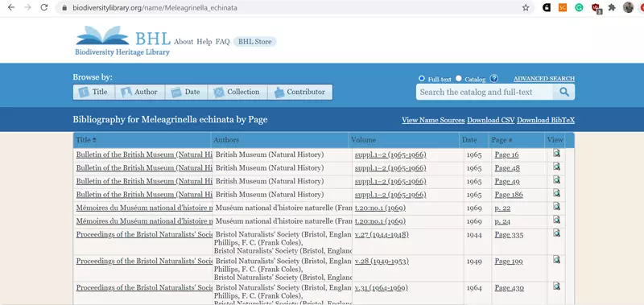
Task: Open the Help menu link
Action: click(204, 42)
